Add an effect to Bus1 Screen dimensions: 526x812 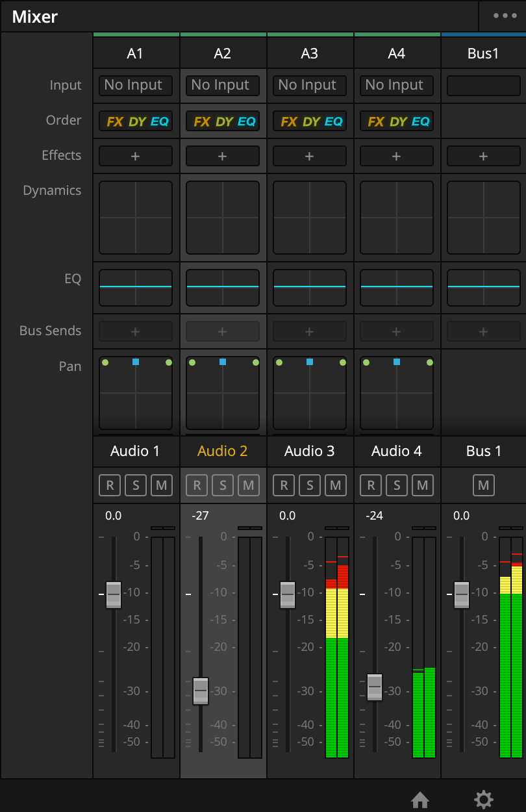click(x=483, y=156)
